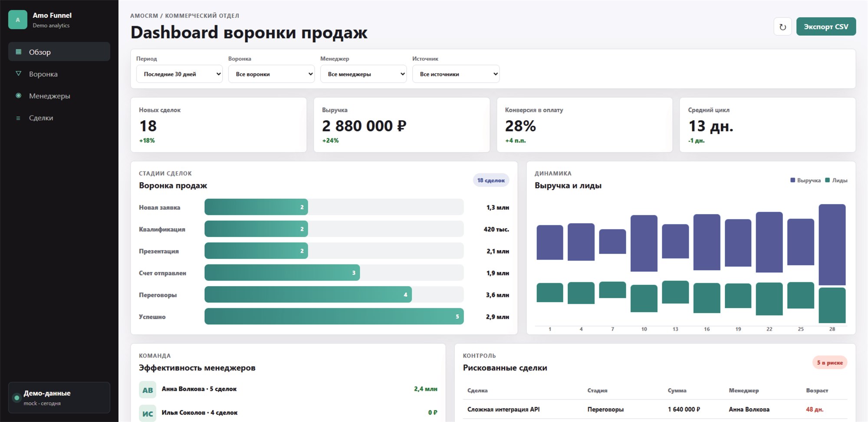Click the Воронка funnel icon in sidebar
868x422 pixels.
[18, 74]
